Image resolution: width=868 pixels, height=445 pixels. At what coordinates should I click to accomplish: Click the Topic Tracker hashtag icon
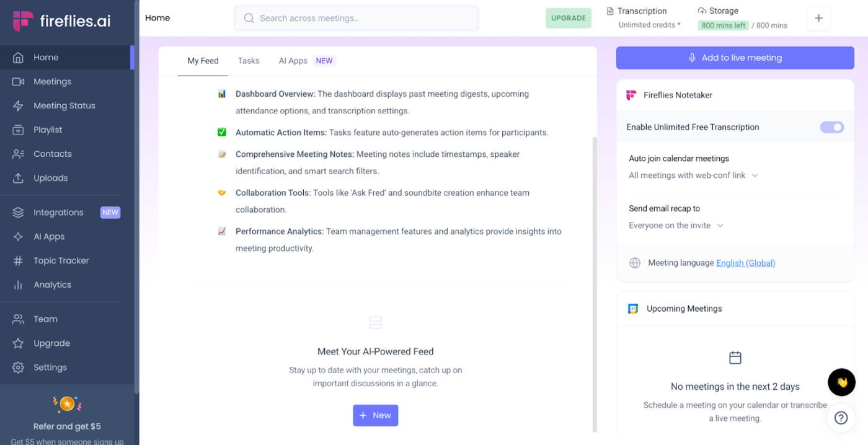pos(18,261)
